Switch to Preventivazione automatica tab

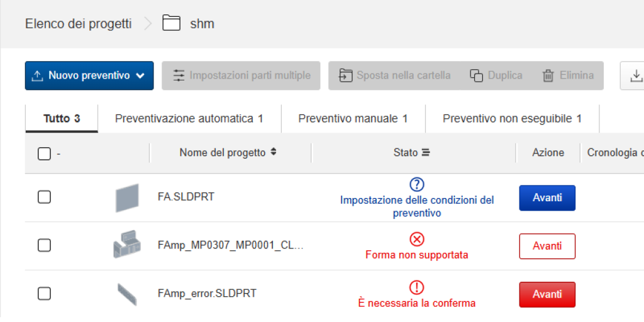tap(189, 118)
